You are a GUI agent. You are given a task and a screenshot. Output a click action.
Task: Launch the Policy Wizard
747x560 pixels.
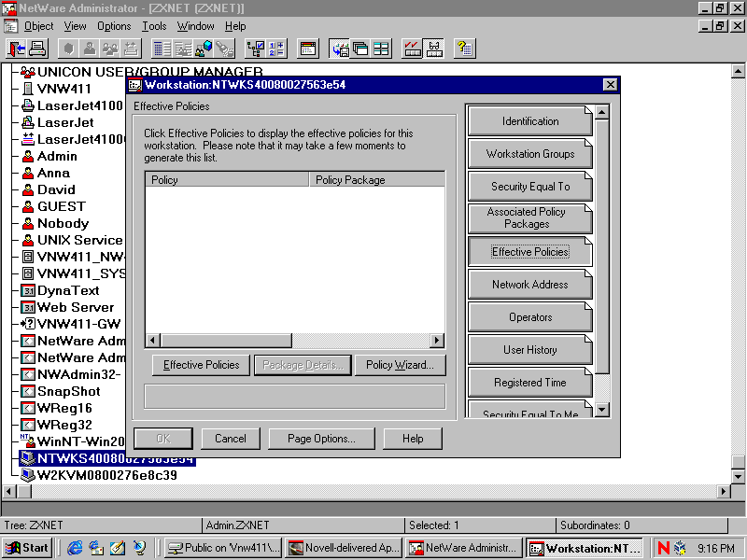[x=401, y=365]
